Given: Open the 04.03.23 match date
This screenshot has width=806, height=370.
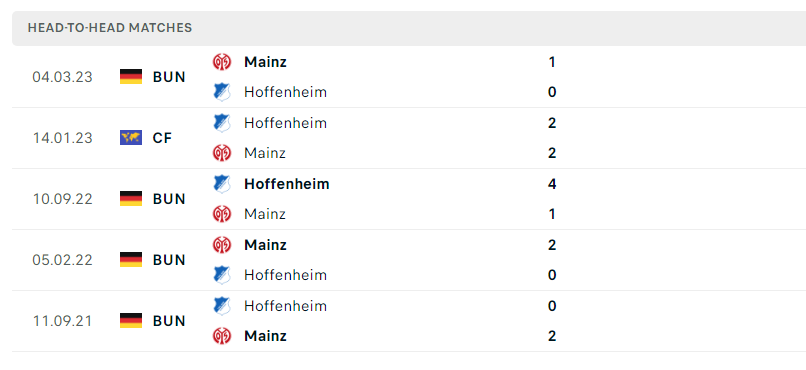Looking at the screenshot, I should coord(63,77).
